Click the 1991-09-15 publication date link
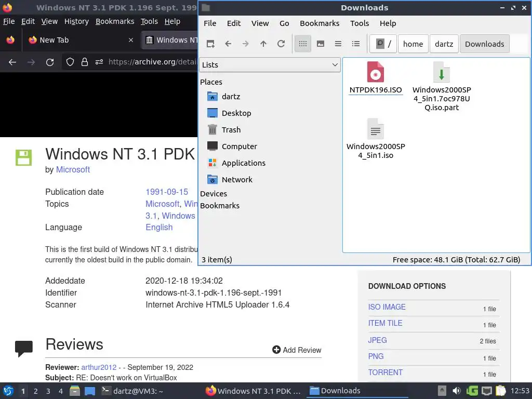 coord(167,192)
